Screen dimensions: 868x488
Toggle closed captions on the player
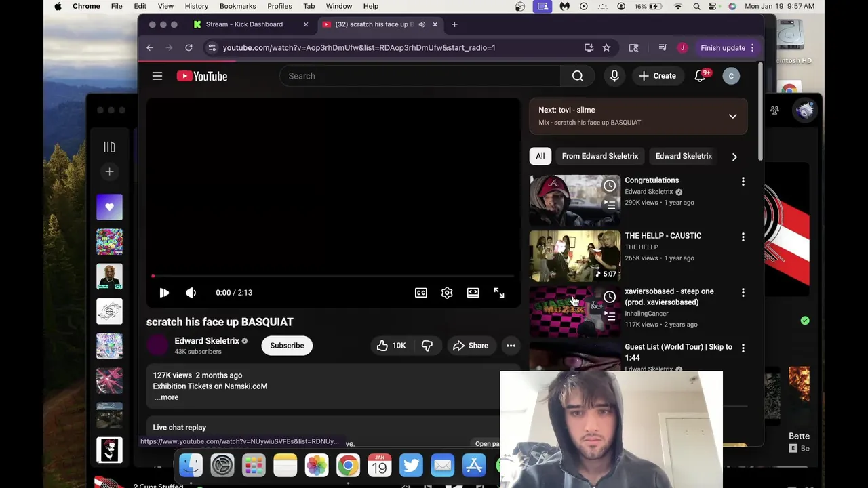(x=421, y=293)
